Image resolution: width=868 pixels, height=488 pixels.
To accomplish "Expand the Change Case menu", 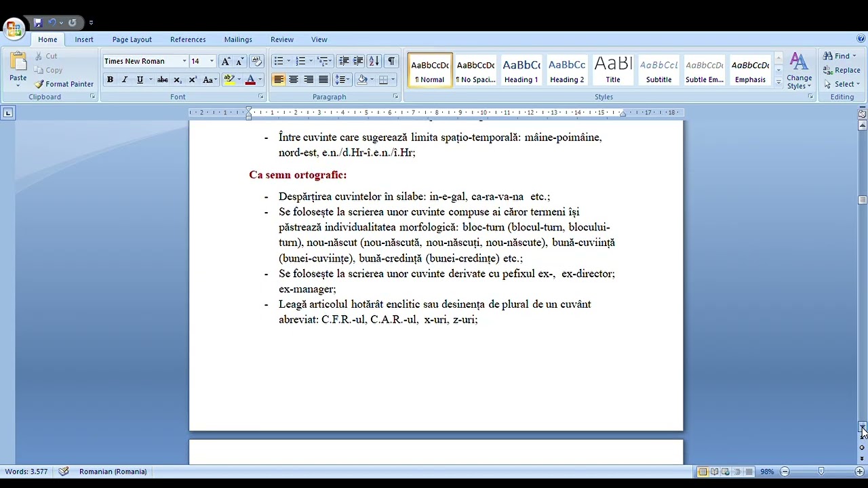I will 210,80.
